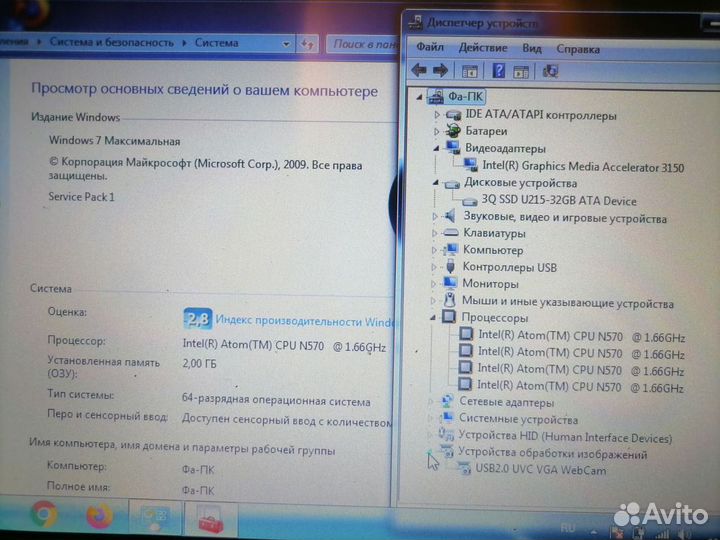The width and height of the screenshot is (720, 540).
Task: Click the Control Panel search field
Action: pos(363,44)
